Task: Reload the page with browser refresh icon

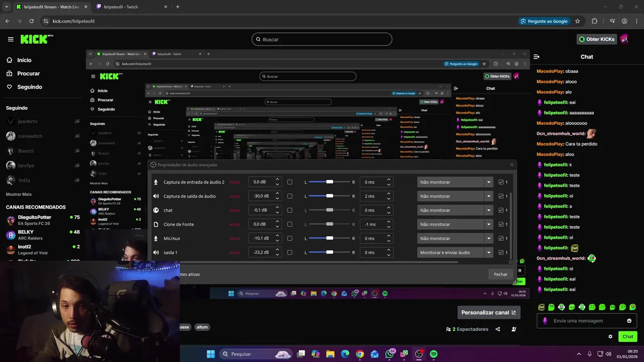Action: (x=32, y=21)
